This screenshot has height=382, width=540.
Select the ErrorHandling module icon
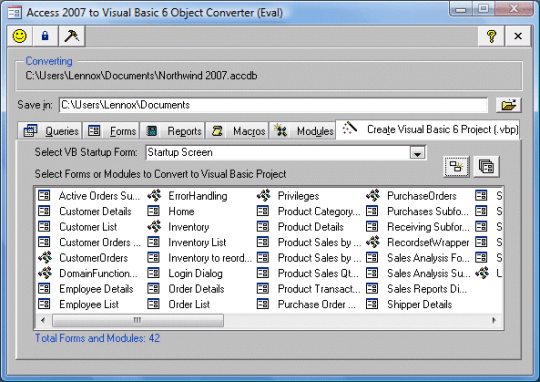(154, 195)
